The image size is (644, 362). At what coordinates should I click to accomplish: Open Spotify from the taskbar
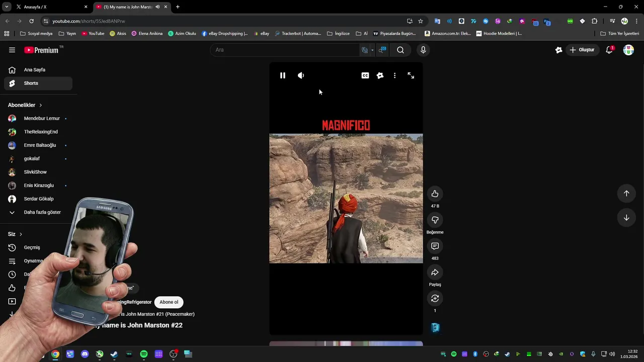coord(144,354)
